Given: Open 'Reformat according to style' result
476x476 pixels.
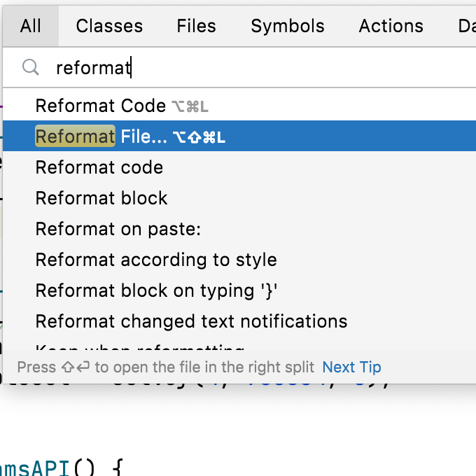Looking at the screenshot, I should click(156, 260).
